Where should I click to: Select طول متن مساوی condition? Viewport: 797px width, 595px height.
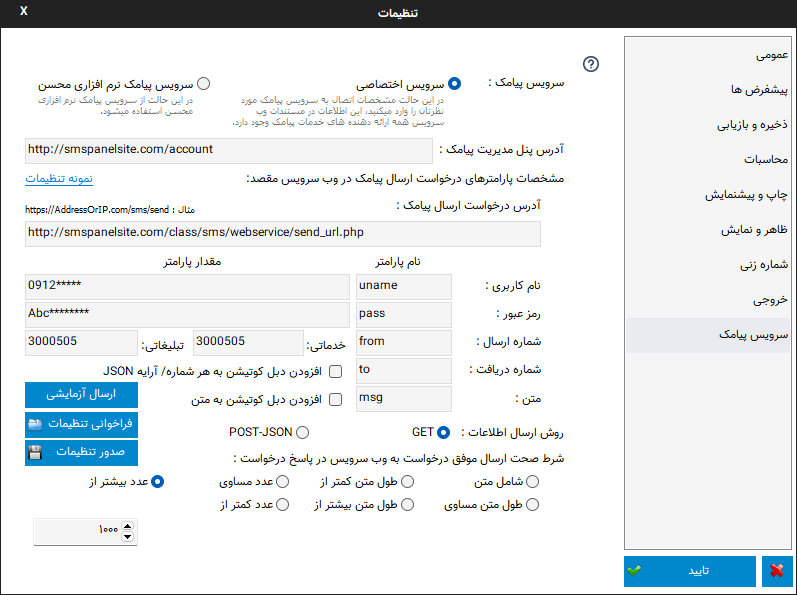point(532,505)
